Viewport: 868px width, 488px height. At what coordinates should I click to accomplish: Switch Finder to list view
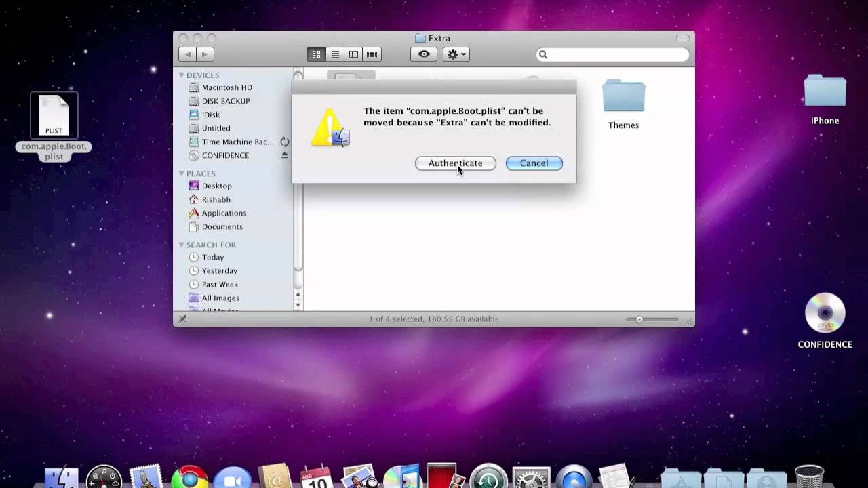tap(335, 54)
